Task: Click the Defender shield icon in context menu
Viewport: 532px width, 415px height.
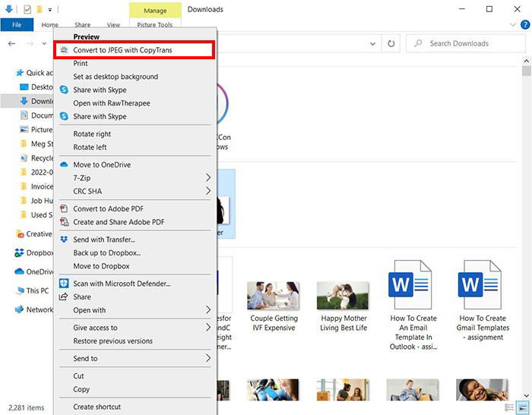Action: click(64, 284)
